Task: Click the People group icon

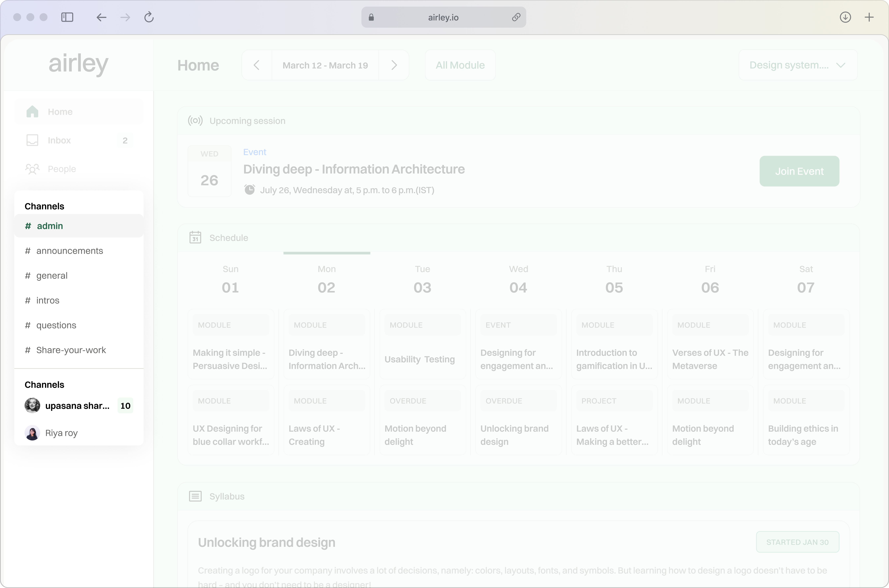Action: coord(32,169)
